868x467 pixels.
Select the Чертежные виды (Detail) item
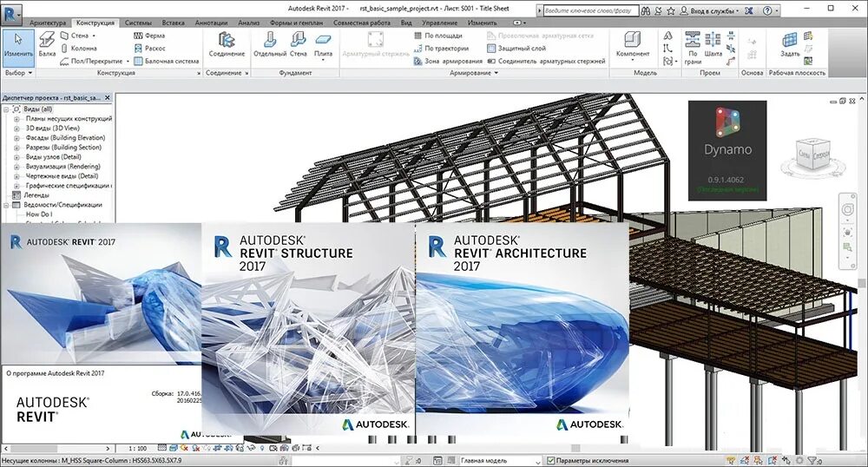tap(62, 176)
